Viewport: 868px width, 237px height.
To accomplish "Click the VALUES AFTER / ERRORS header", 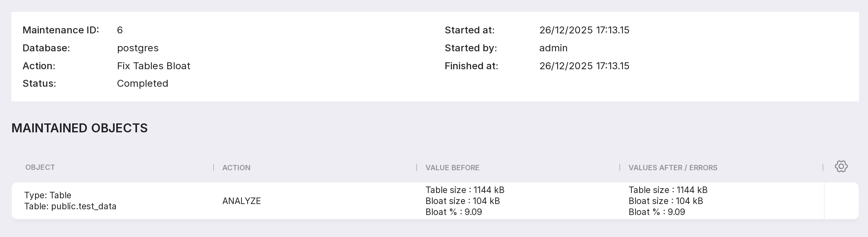I will click(x=673, y=168).
